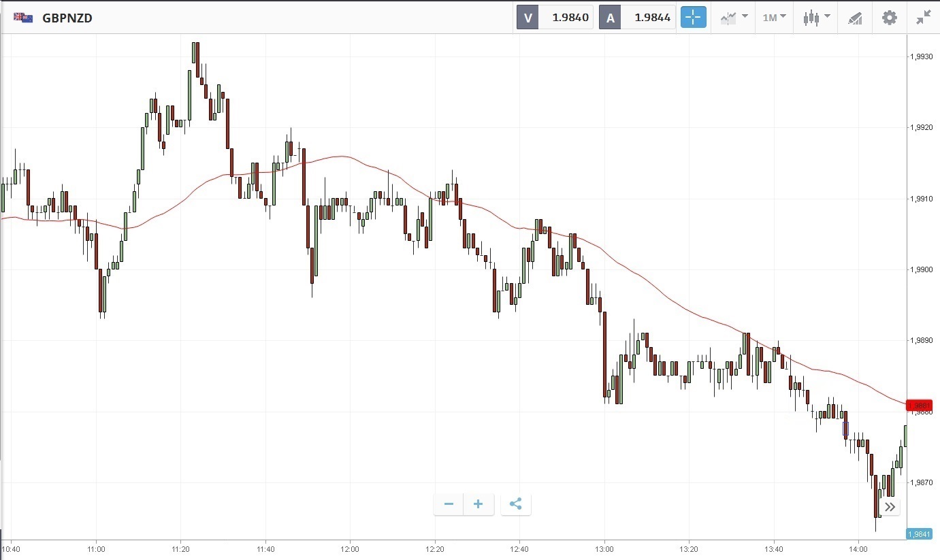940x560 pixels.
Task: Click the GBPNZD symbol name
Action: [x=67, y=18]
